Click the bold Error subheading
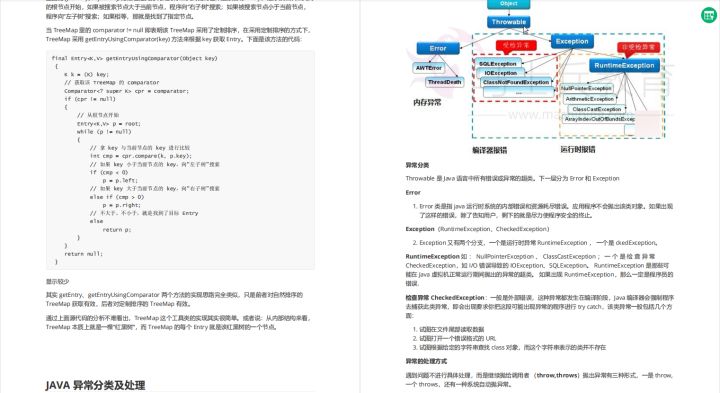The width and height of the screenshot is (720, 393). tap(413, 192)
